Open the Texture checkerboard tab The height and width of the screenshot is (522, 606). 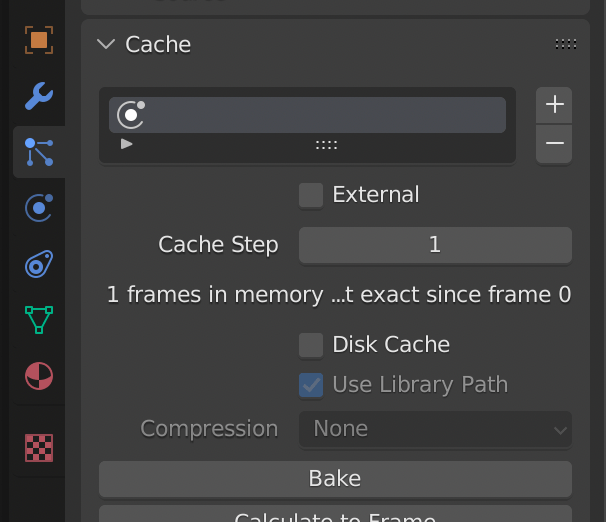pos(39,447)
